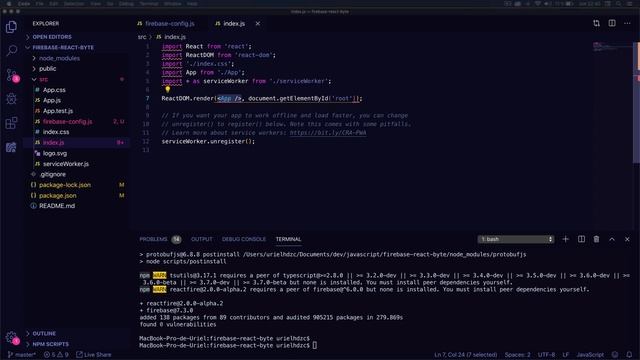Switch to the Debug Console tab
Viewport: 640px width, 360px height.
[244, 239]
